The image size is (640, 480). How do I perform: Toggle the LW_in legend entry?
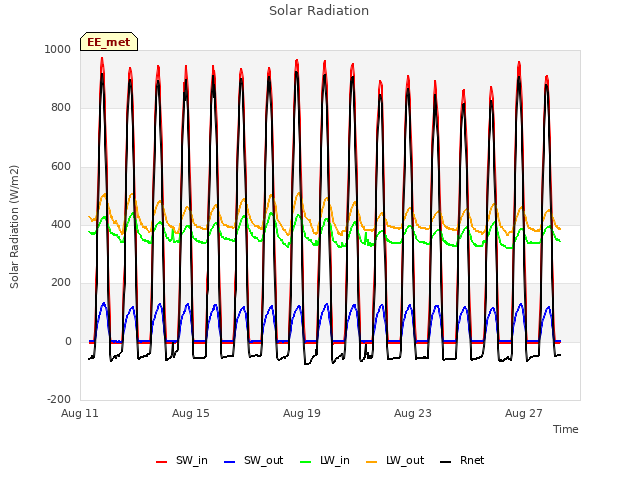click(x=325, y=460)
